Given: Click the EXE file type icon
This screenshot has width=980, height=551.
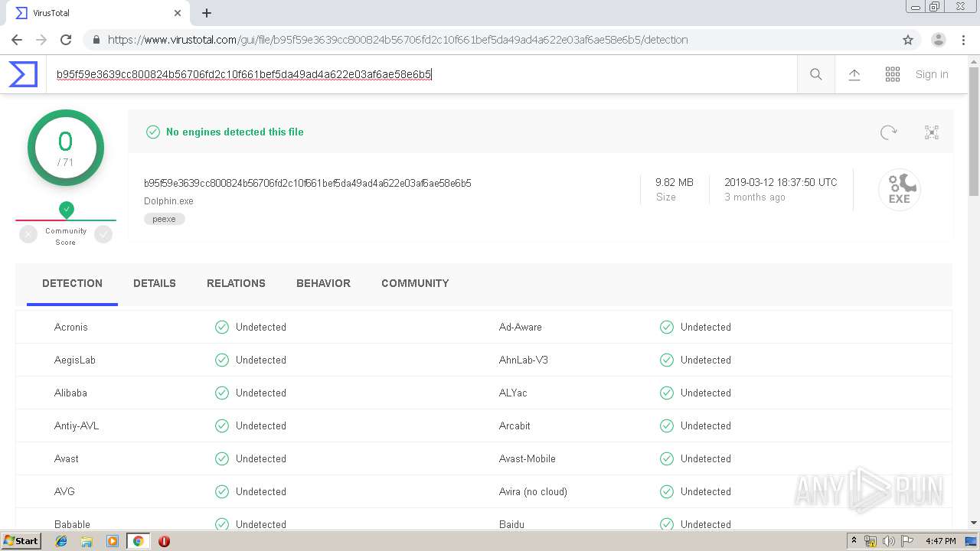Looking at the screenshot, I should pyautogui.click(x=900, y=189).
